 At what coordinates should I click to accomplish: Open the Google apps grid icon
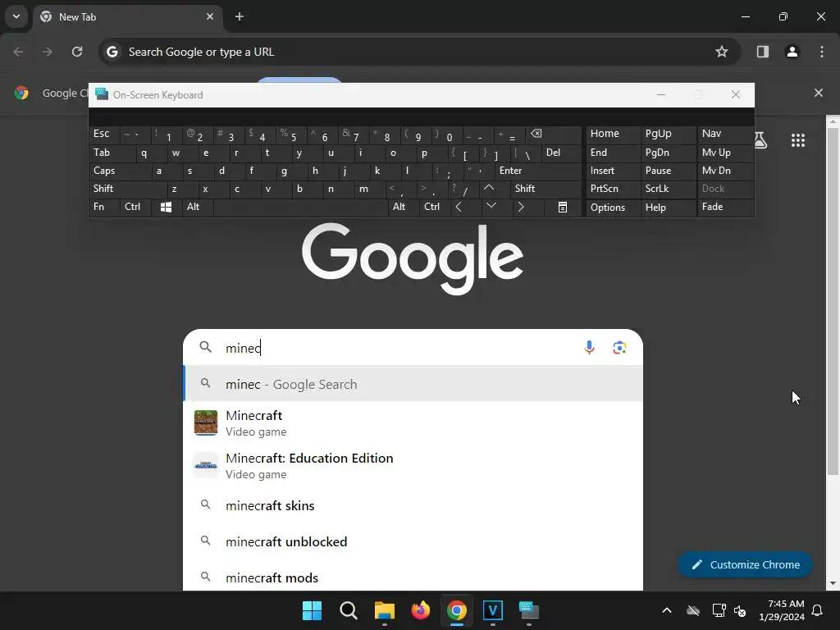(797, 140)
